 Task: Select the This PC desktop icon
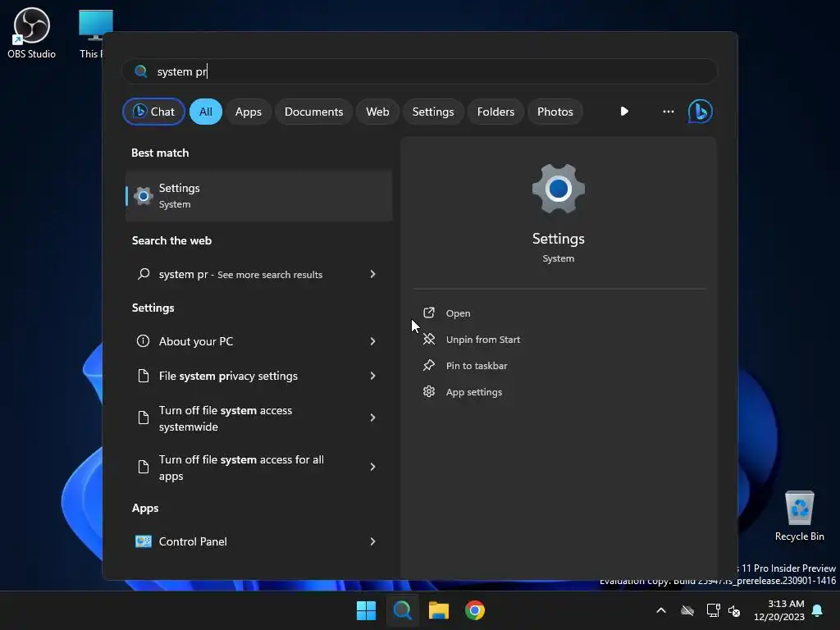coord(95,33)
